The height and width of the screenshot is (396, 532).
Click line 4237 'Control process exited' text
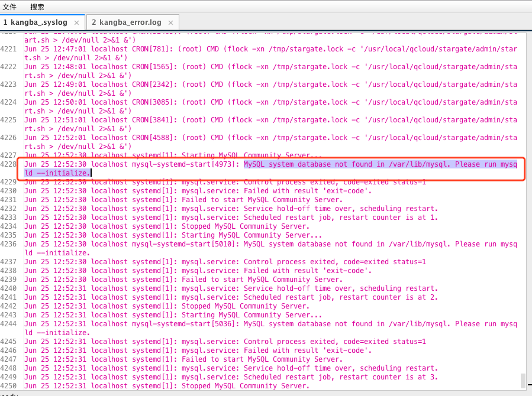(335, 261)
